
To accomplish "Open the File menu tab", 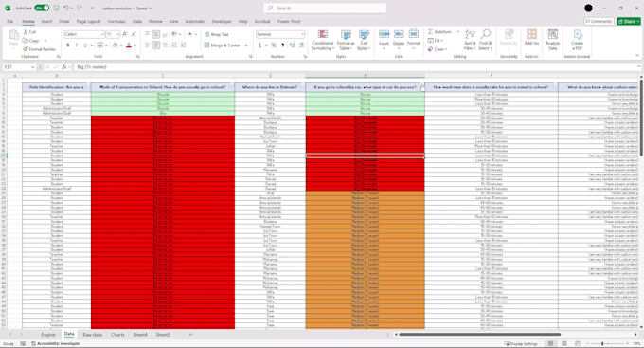I will pos(10,21).
